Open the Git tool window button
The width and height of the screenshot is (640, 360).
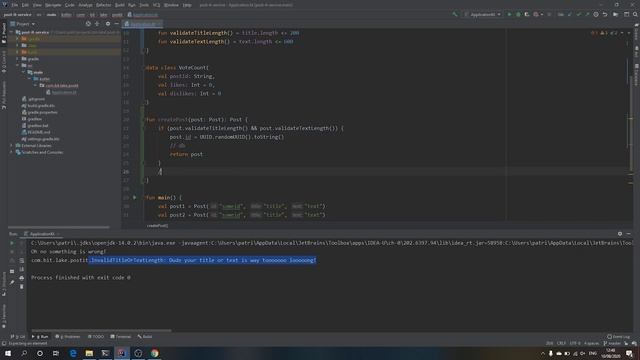click(18, 337)
